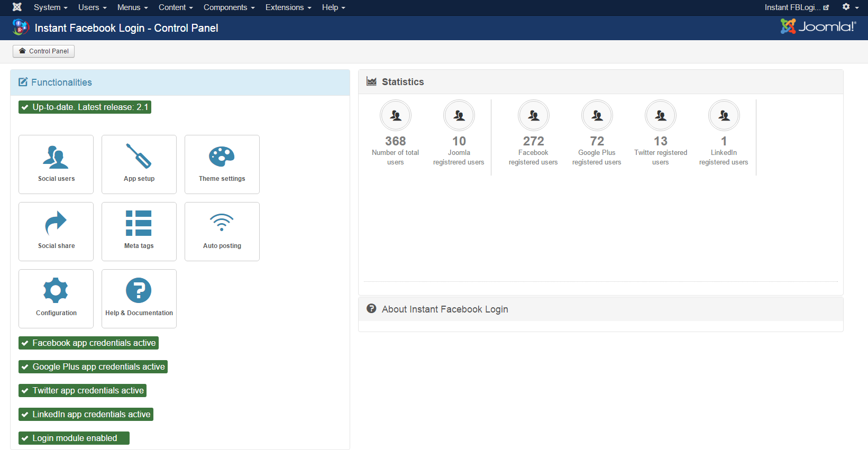Open the Components menu

(x=229, y=7)
